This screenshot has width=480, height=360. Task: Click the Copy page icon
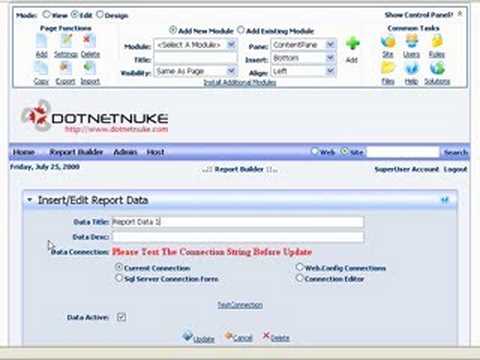[x=42, y=69]
